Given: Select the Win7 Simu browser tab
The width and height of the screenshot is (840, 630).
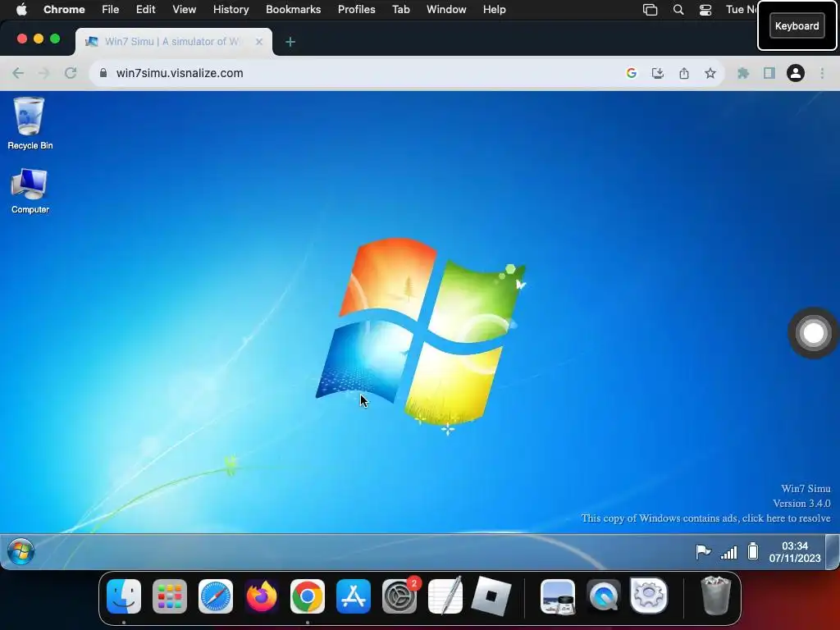Looking at the screenshot, I should pyautogui.click(x=174, y=42).
